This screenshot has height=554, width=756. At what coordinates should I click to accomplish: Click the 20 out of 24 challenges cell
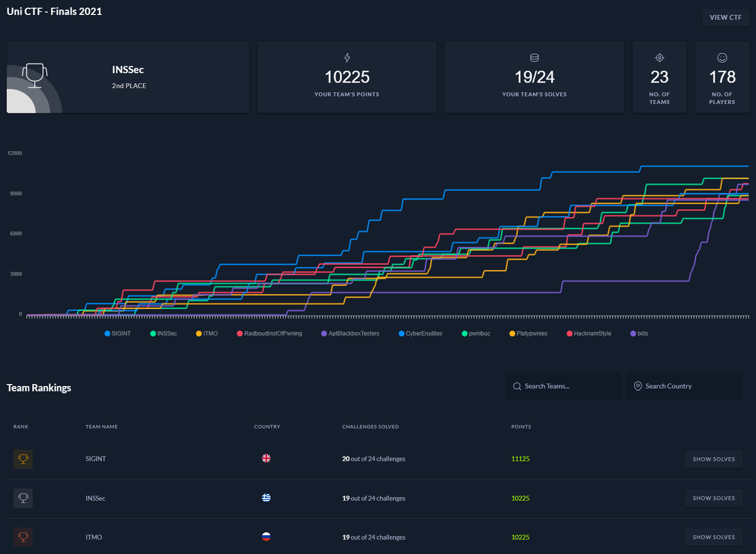(x=374, y=459)
